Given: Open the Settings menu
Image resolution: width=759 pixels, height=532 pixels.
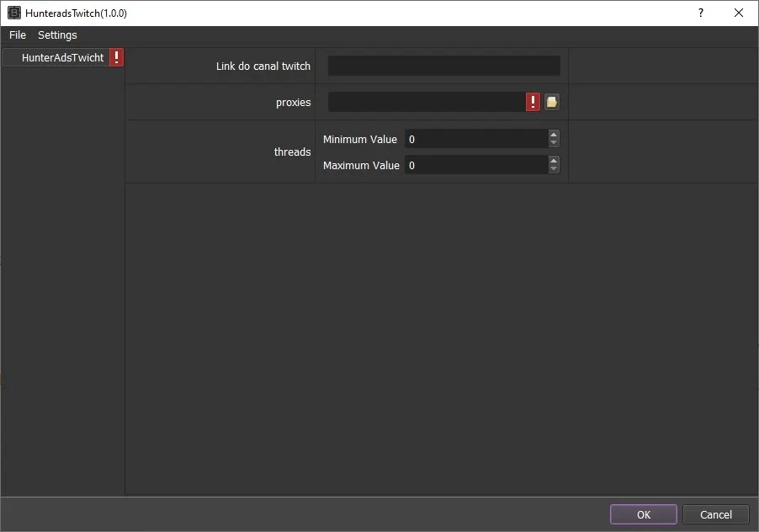Looking at the screenshot, I should click(57, 35).
